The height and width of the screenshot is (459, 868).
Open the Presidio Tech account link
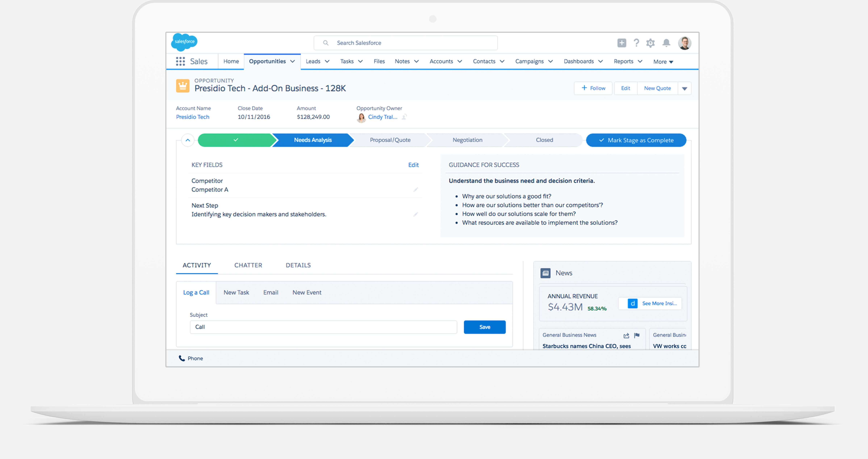[192, 117]
